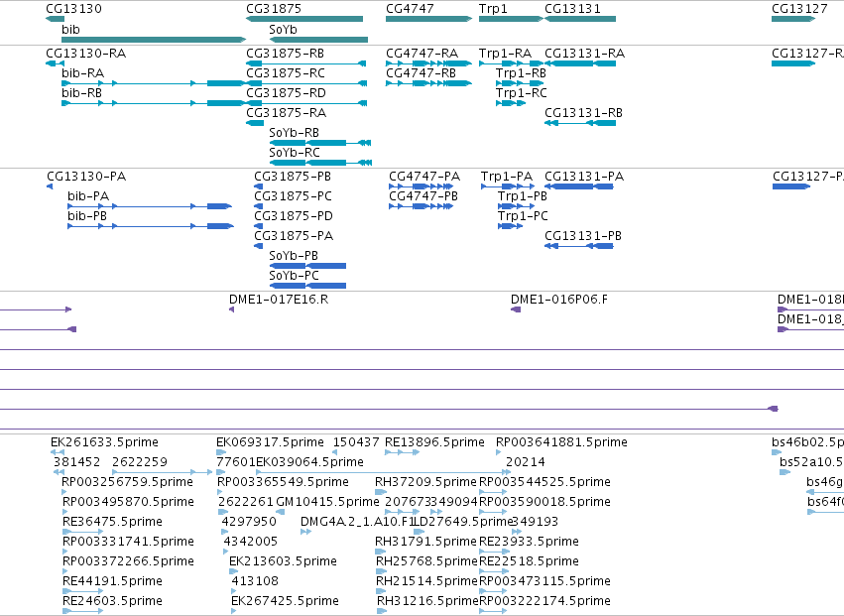Click the Trp1-RB transcript label
This screenshot has height=616, width=844.
click(x=521, y=73)
